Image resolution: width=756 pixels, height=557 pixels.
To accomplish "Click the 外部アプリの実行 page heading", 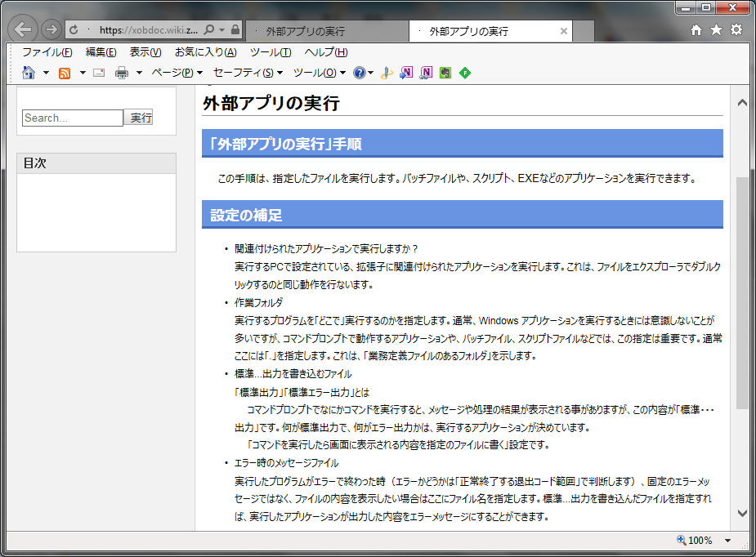I will point(271,103).
